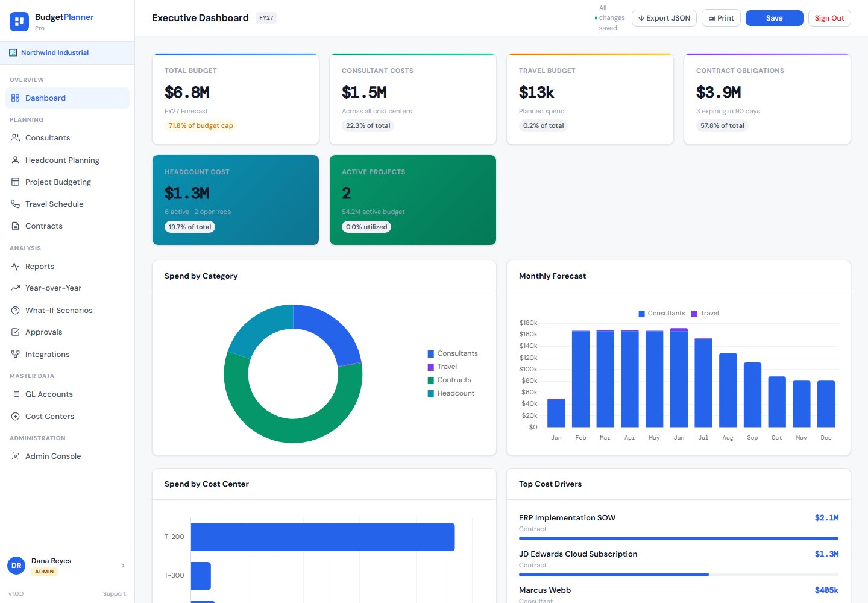Click the Headcount Planning person icon
The height and width of the screenshot is (603, 868).
16,160
